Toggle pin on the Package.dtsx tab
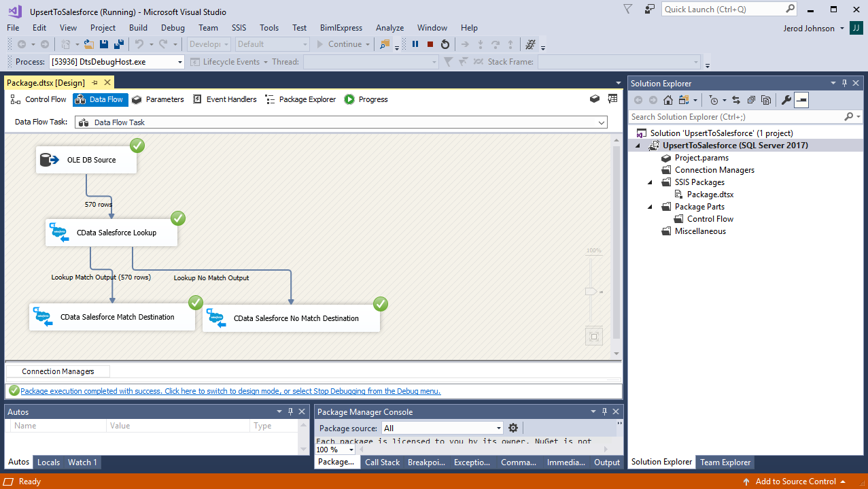Screen dimensions: 868x489 tap(95, 83)
